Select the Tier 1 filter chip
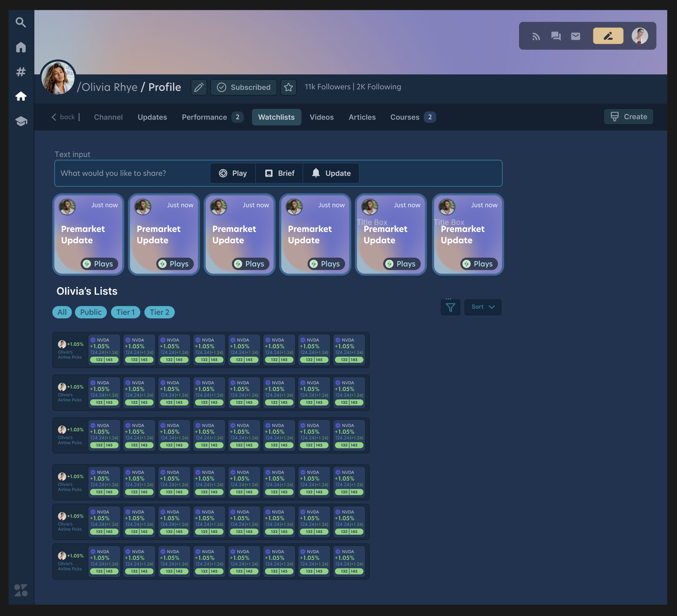Image resolution: width=677 pixels, height=616 pixels. click(x=125, y=312)
